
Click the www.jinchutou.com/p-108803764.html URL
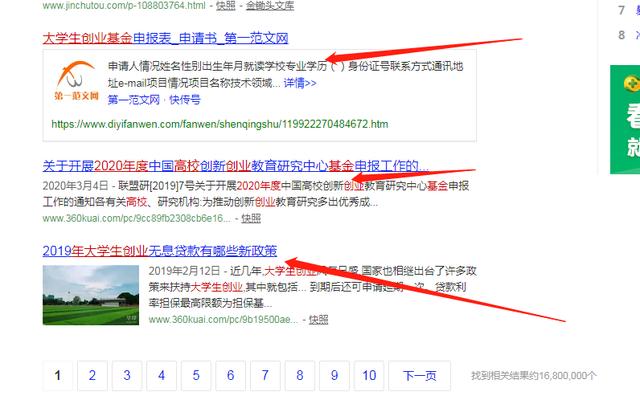tap(124, 5)
